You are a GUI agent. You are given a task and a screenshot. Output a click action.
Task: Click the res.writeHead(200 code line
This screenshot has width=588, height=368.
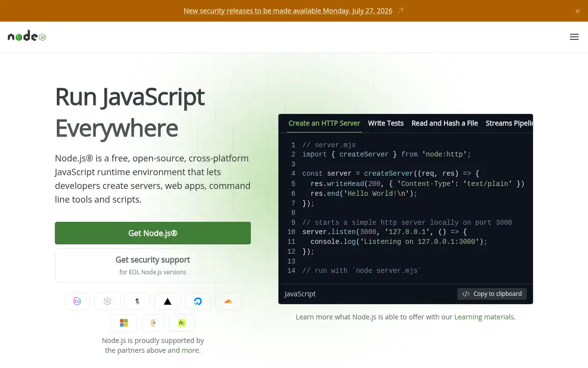(x=417, y=184)
